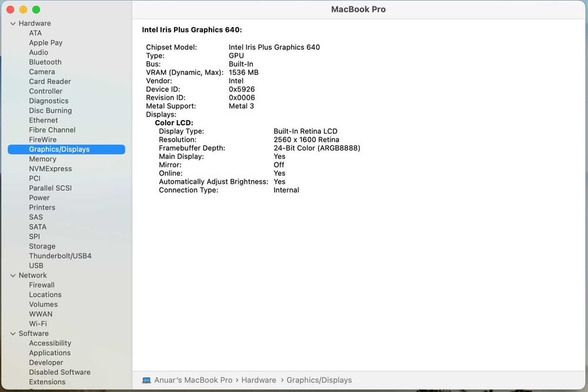Screen dimensions: 588x392
Task: Select FireWire in the sidebar
Action: 43,139
